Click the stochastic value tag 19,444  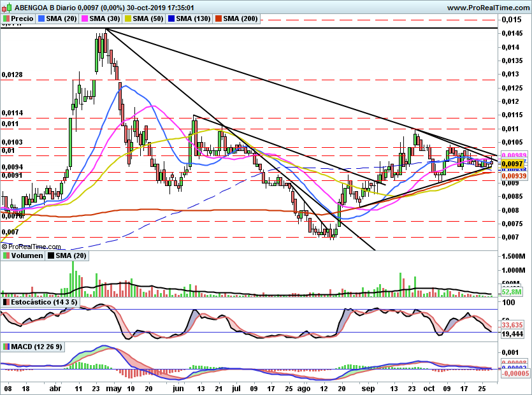[x=512, y=334]
